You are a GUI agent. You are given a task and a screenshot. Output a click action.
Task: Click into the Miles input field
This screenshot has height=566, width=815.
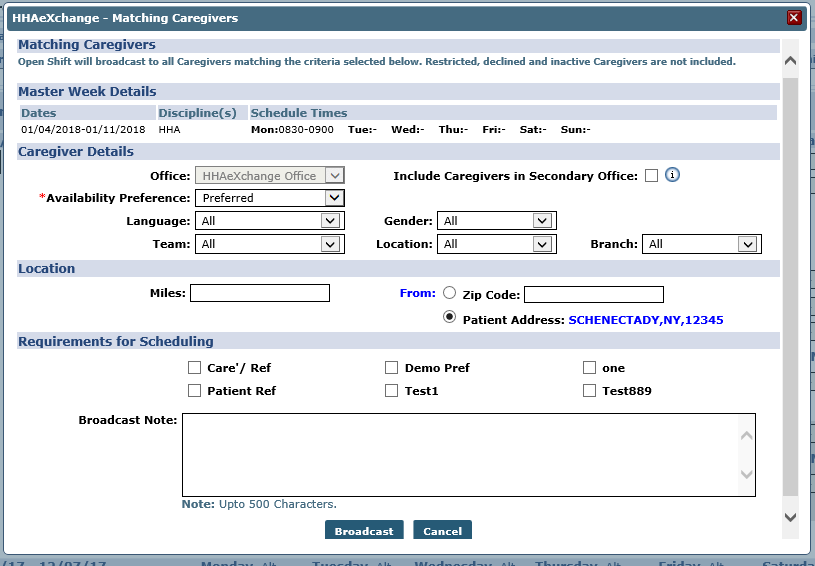click(259, 293)
